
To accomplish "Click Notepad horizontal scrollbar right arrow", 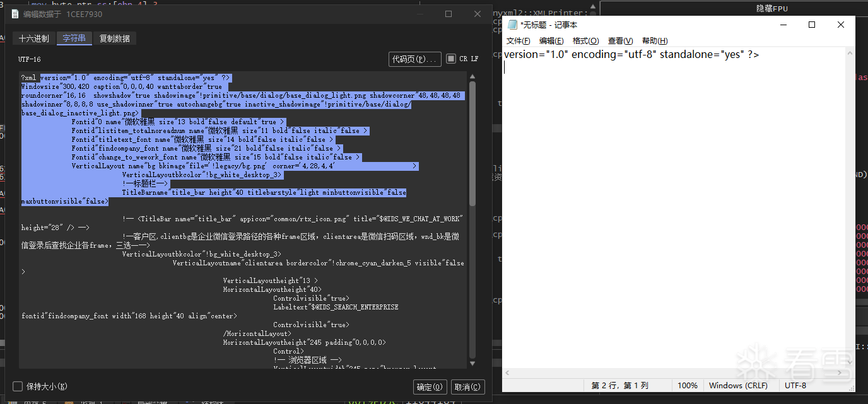I will [x=839, y=371].
